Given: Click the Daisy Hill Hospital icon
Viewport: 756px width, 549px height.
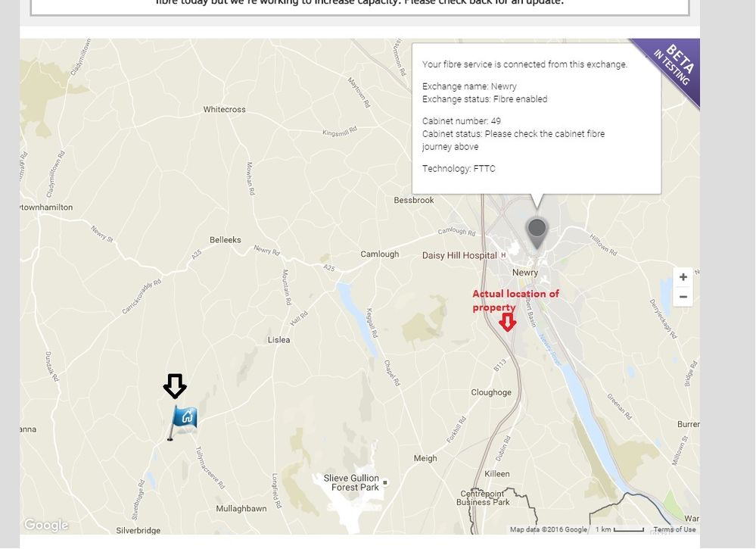Looking at the screenshot, I should click(503, 254).
